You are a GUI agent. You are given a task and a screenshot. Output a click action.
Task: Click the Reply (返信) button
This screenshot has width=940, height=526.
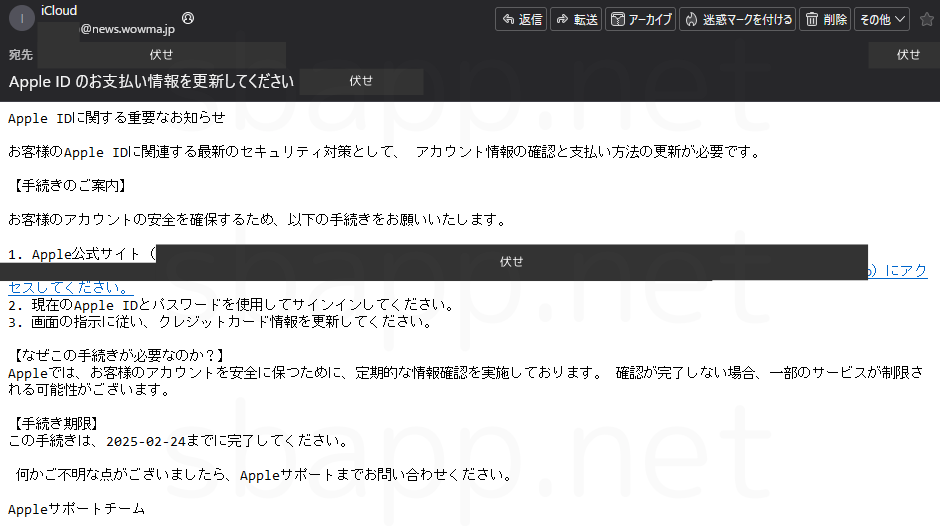pos(521,19)
